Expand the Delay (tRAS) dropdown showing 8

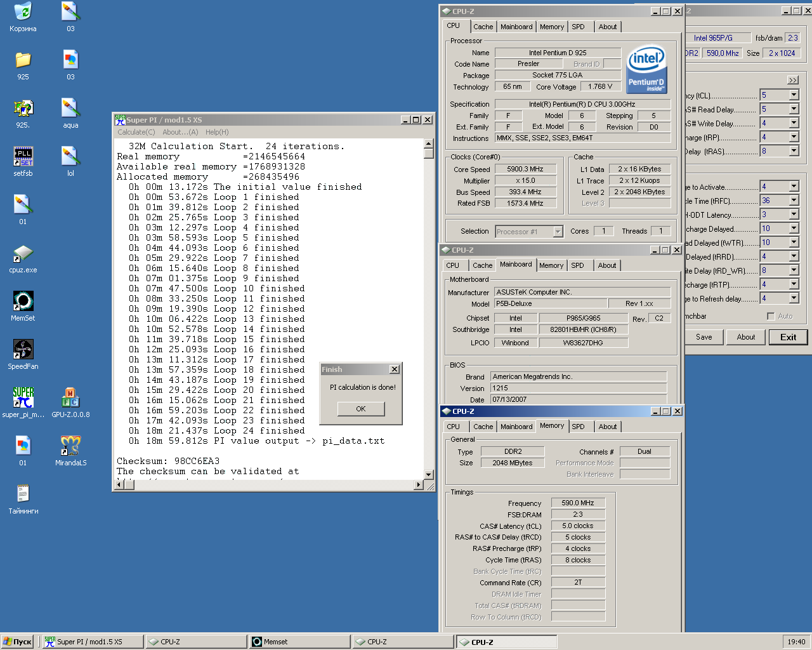tap(794, 151)
